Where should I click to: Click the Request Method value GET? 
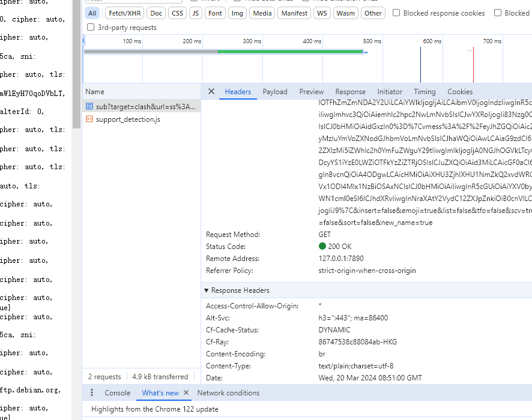tap(324, 234)
